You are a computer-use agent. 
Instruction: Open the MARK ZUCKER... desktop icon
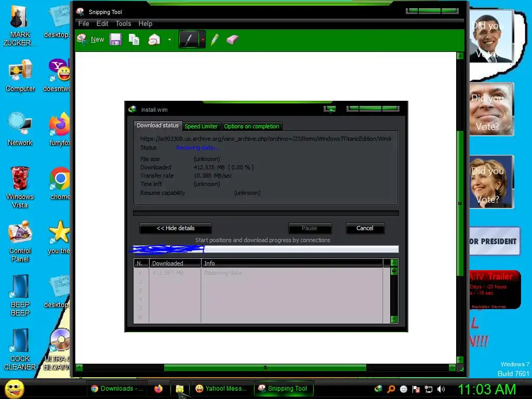click(x=20, y=26)
